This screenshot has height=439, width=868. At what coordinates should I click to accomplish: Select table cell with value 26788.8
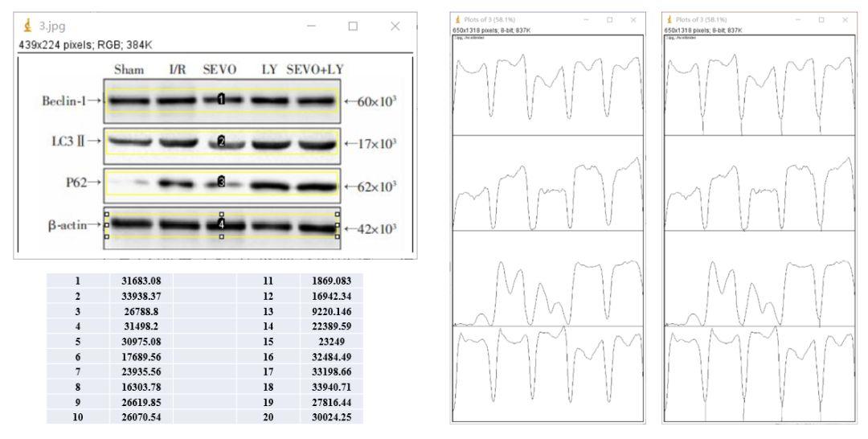pos(141,311)
